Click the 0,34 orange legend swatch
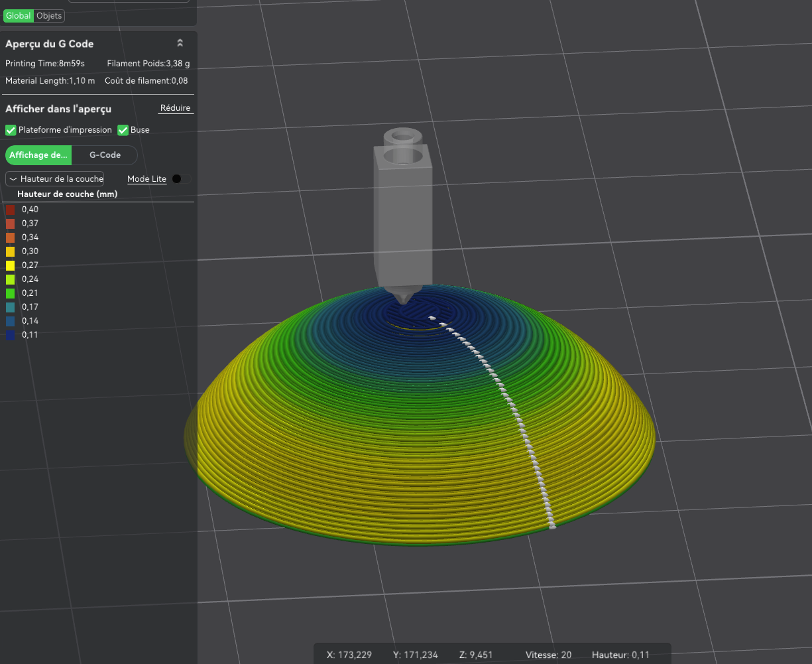812x664 pixels. (x=11, y=237)
